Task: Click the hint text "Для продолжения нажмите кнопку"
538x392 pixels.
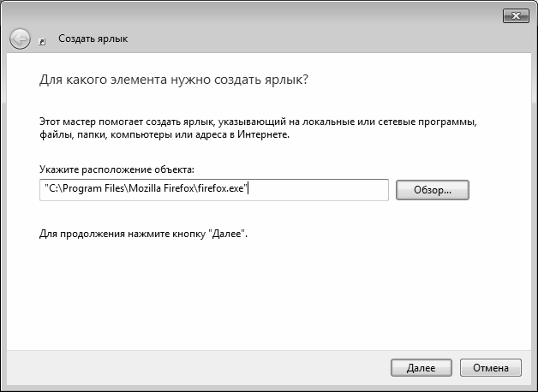Action: tap(144, 233)
